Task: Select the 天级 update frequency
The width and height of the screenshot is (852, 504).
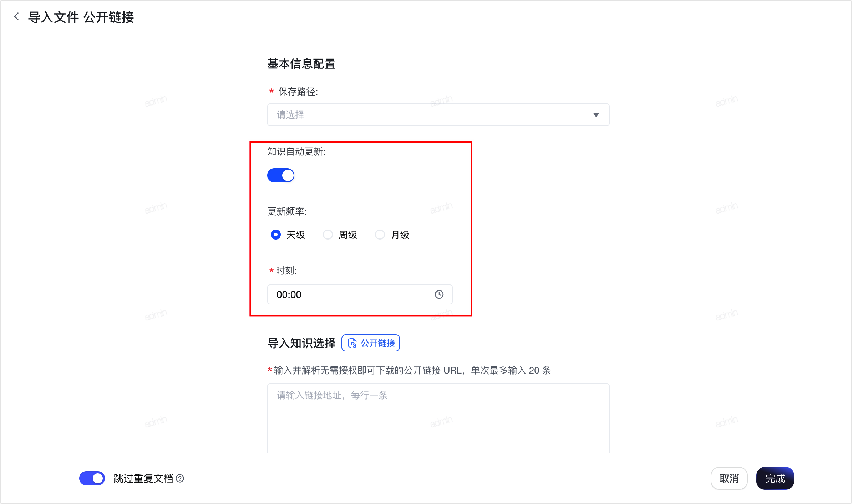Action: click(x=276, y=235)
